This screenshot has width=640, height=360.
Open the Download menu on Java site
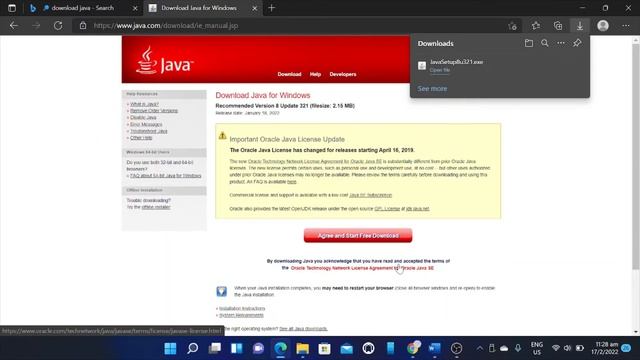pos(289,74)
